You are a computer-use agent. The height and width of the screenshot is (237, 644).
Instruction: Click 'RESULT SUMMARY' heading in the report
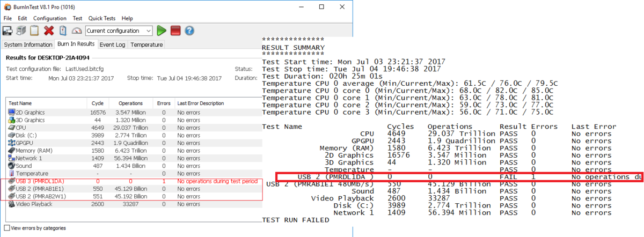[x=293, y=47]
